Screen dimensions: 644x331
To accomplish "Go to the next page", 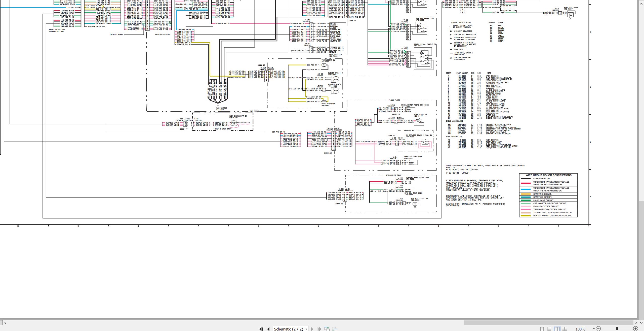I will point(312,329).
